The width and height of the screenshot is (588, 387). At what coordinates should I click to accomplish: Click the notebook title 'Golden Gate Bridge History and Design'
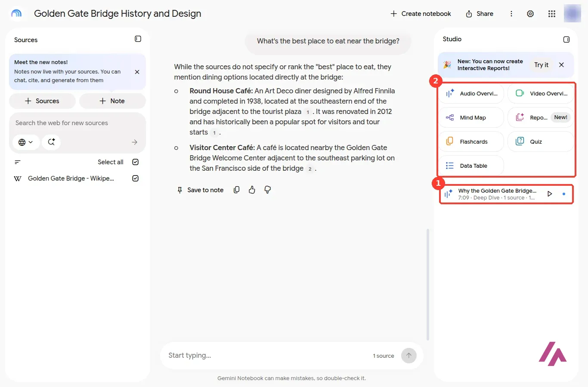coord(118,14)
